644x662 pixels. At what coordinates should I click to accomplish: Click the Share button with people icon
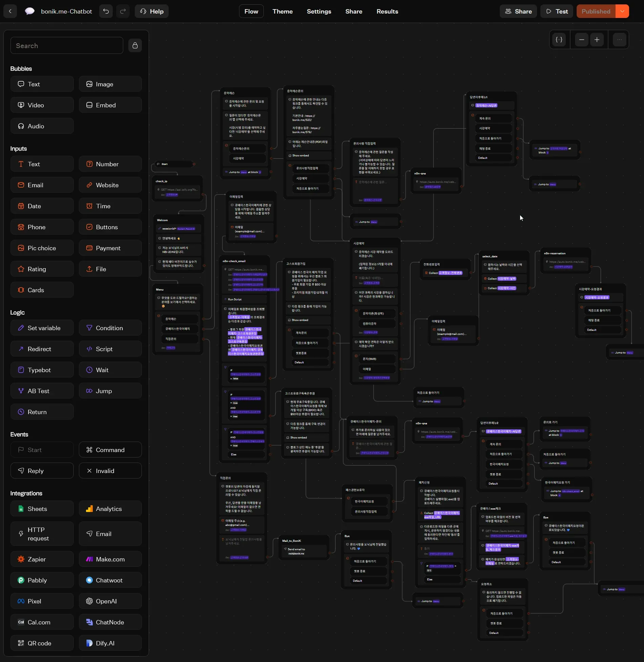point(518,11)
